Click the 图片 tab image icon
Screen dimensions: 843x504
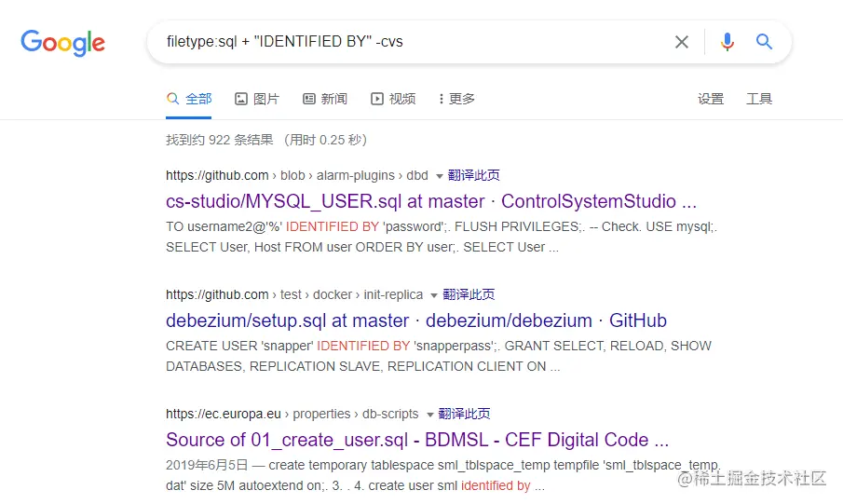coord(241,99)
